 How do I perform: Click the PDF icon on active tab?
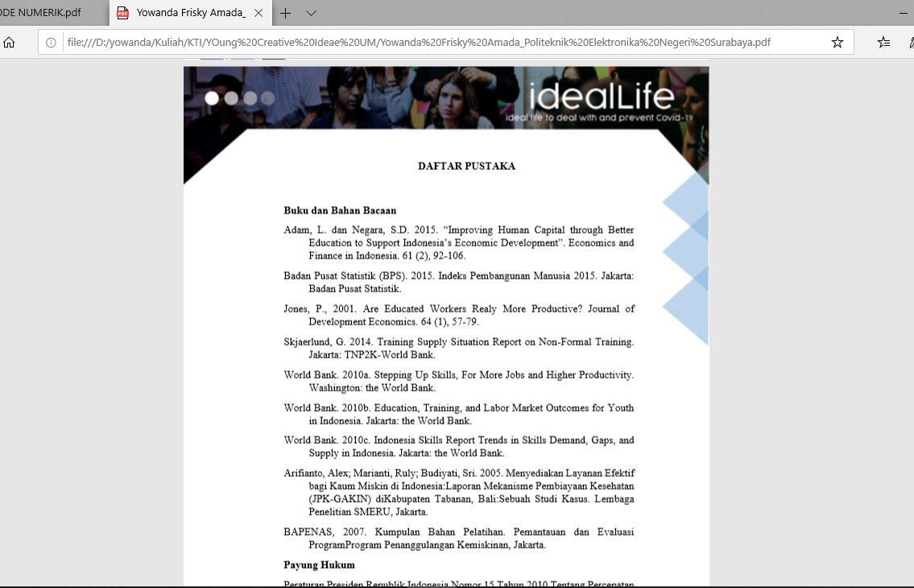tap(122, 13)
